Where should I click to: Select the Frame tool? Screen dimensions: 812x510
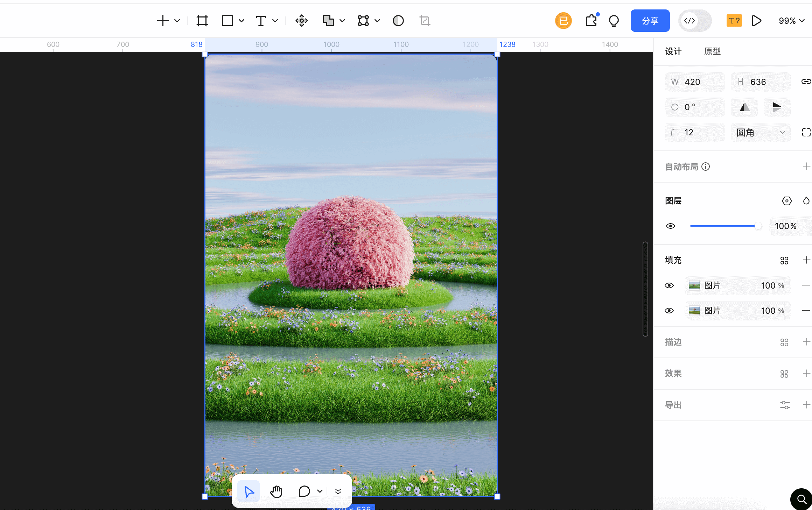(x=202, y=21)
